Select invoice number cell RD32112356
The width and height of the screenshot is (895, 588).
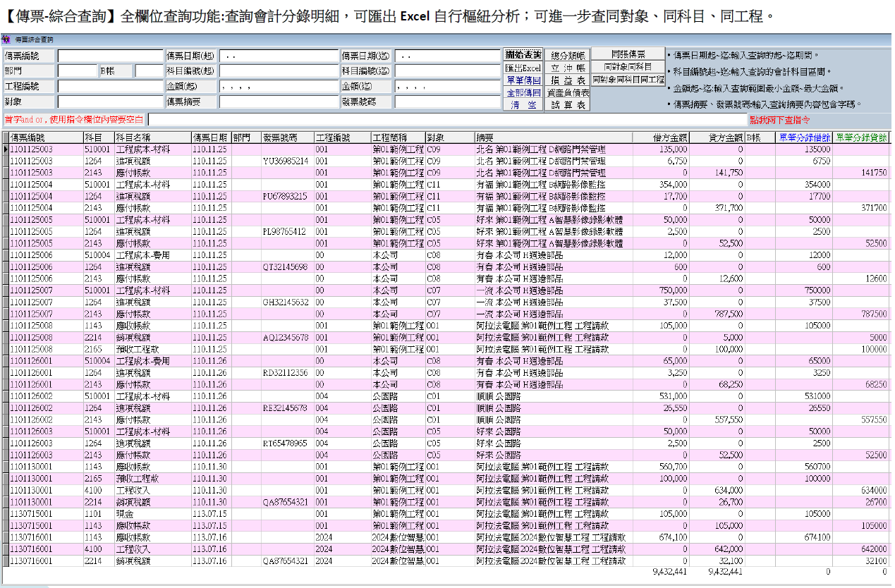point(288,373)
